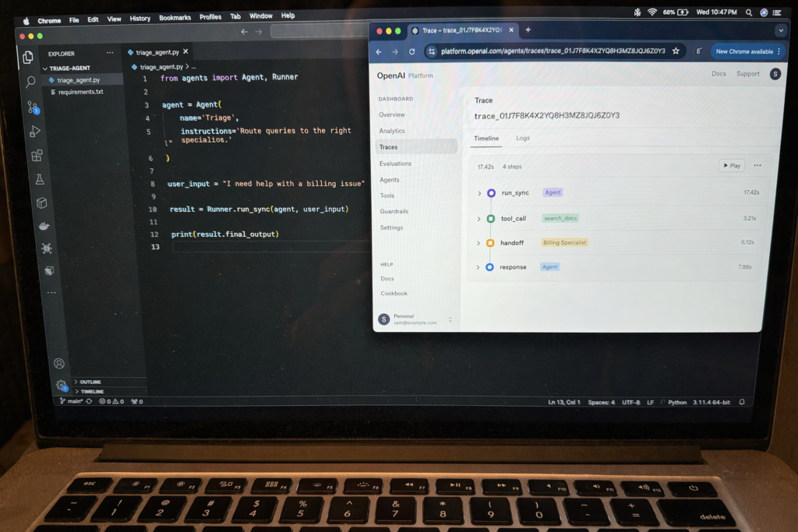Open the Extensions view
This screenshot has width=798, height=532.
[37, 155]
